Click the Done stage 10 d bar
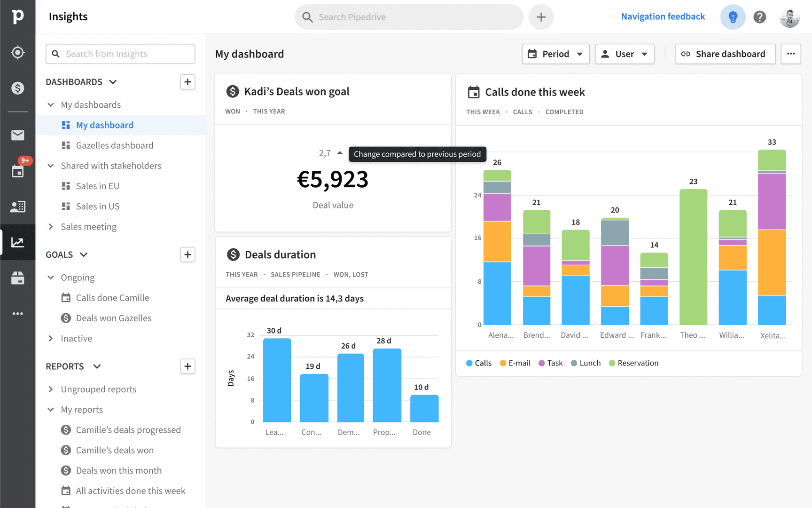 coord(424,408)
